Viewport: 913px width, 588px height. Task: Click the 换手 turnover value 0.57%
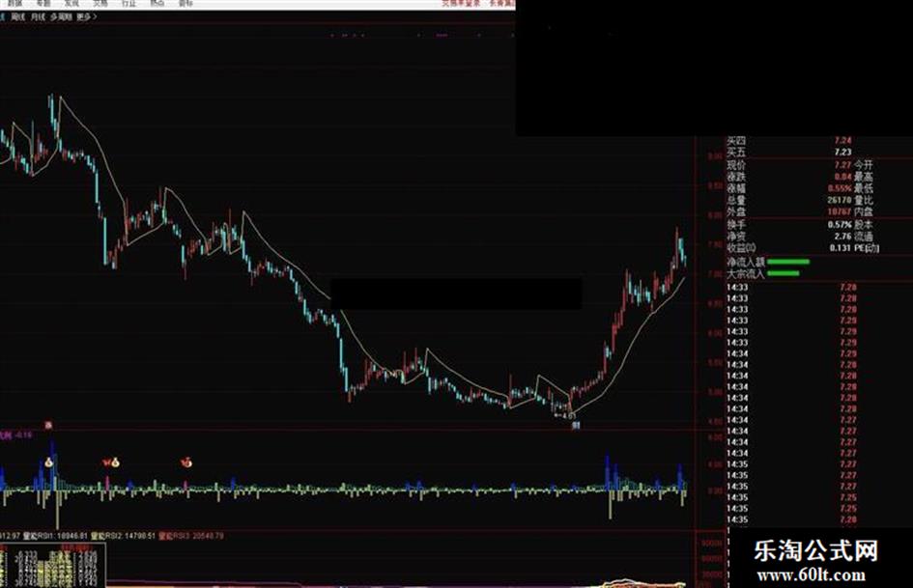click(x=840, y=225)
